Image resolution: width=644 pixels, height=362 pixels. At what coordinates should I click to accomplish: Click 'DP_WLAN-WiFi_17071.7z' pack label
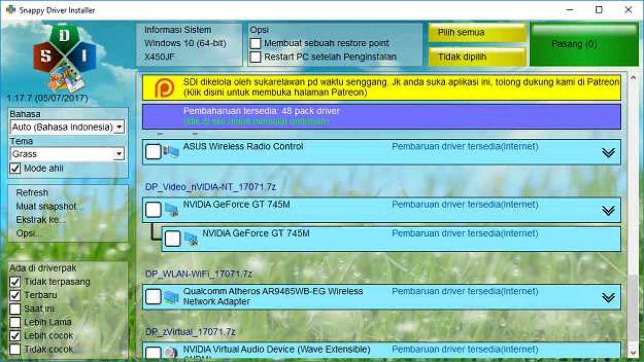(x=199, y=274)
